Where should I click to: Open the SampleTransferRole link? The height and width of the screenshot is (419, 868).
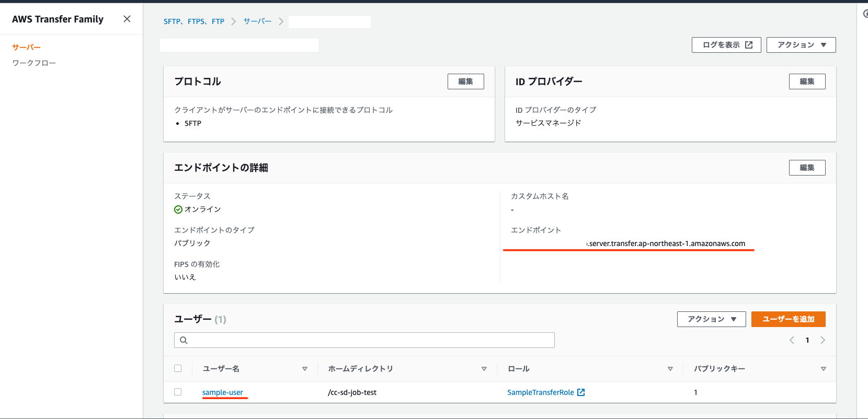541,392
